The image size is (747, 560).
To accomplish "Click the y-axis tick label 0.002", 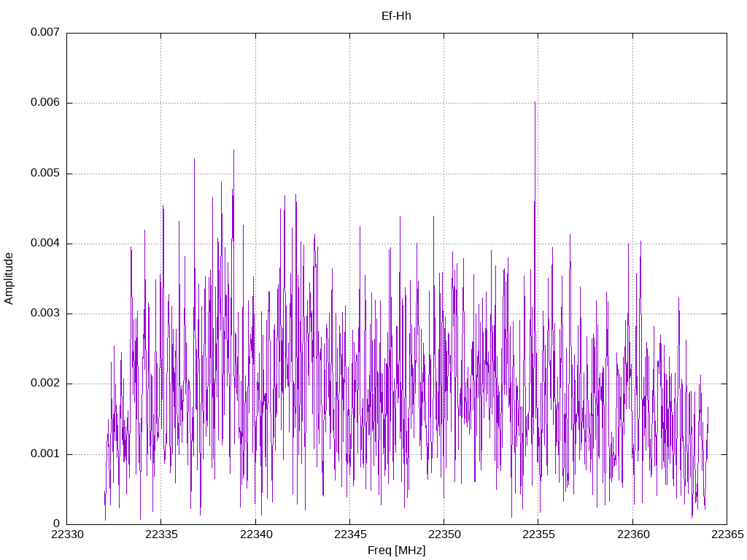I will pyautogui.click(x=45, y=384).
